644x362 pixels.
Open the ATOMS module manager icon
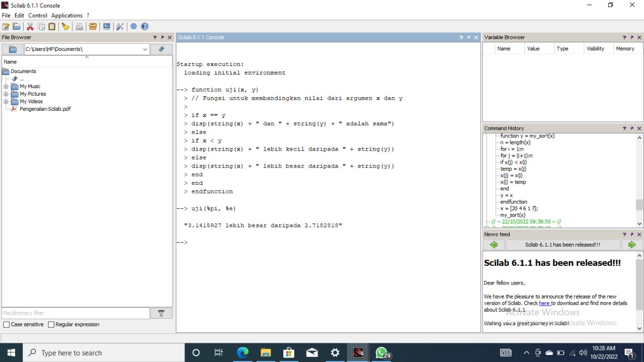pos(93,27)
